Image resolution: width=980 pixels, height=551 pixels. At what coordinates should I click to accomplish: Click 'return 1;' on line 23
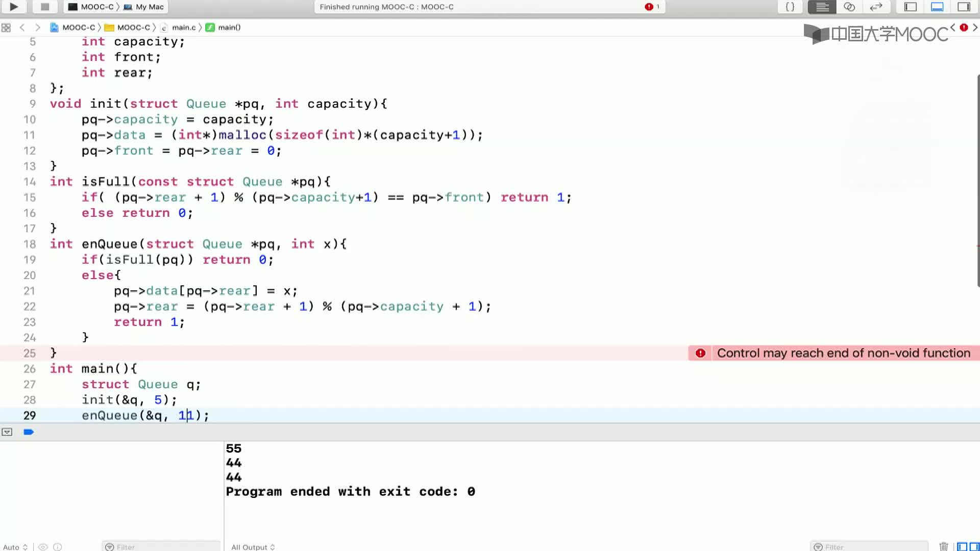pos(149,322)
